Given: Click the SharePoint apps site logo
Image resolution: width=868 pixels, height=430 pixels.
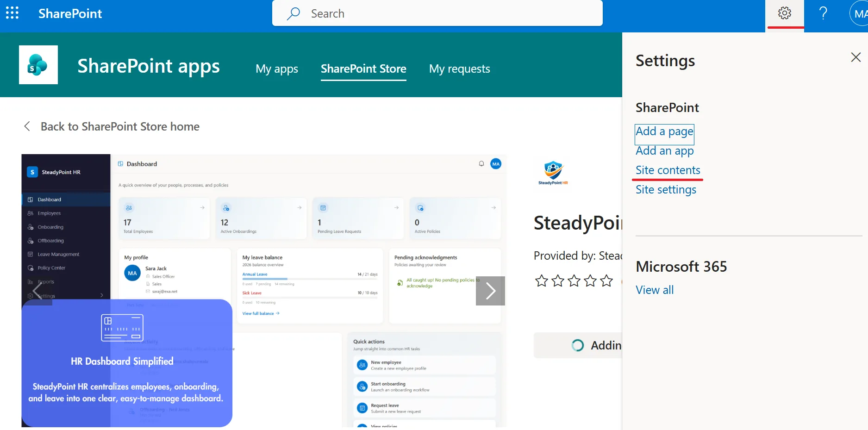Looking at the screenshot, I should pos(38,65).
